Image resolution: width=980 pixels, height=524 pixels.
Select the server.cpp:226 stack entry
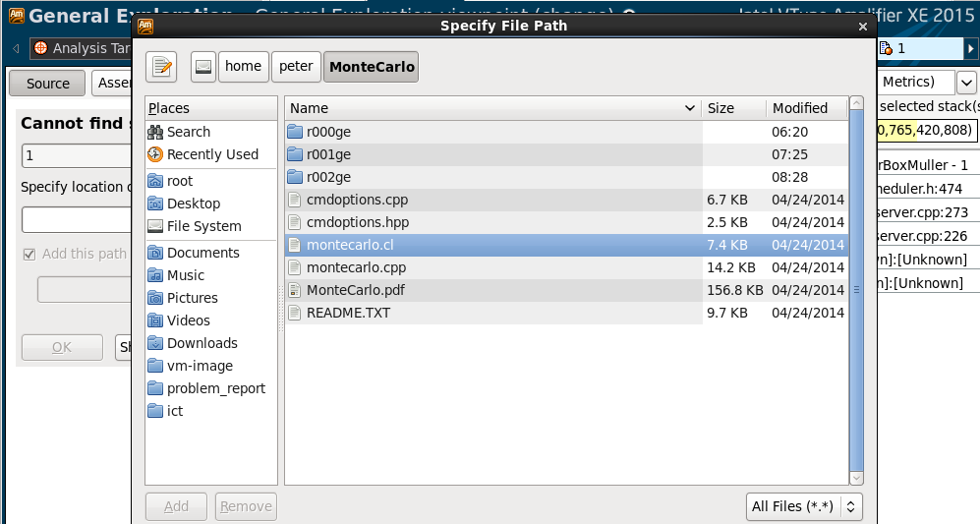pyautogui.click(x=922, y=236)
